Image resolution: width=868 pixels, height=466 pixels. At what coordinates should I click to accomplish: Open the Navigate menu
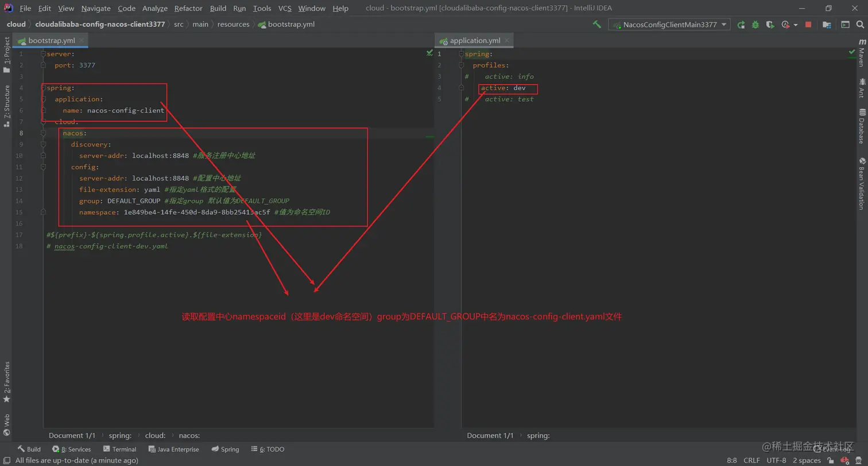(96, 8)
